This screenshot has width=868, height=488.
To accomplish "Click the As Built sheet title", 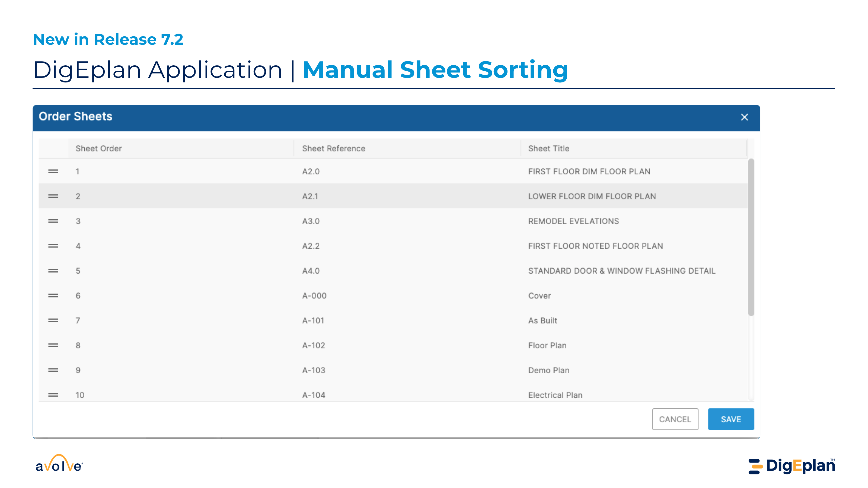I will point(542,321).
